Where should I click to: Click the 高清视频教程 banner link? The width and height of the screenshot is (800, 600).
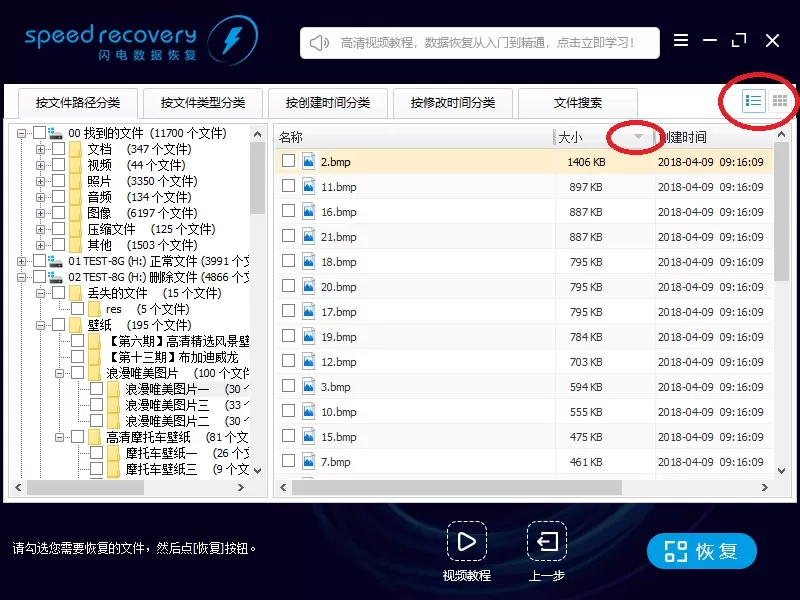[487, 43]
